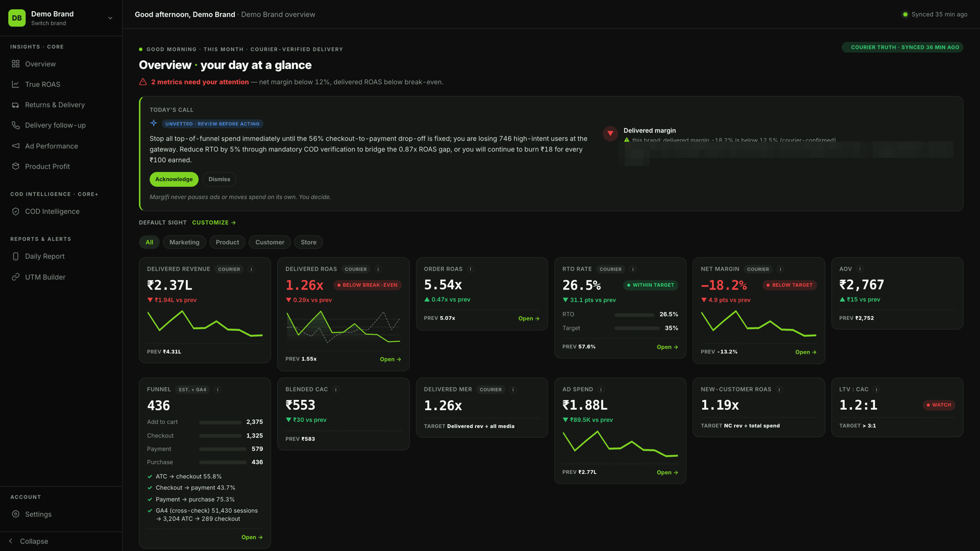
Task: Click the AI sparkle icon in Today's Call
Action: 154,123
